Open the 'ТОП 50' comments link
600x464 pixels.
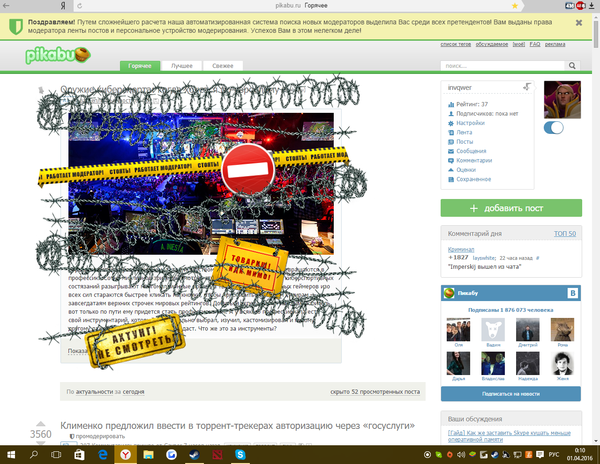pyautogui.click(x=565, y=233)
